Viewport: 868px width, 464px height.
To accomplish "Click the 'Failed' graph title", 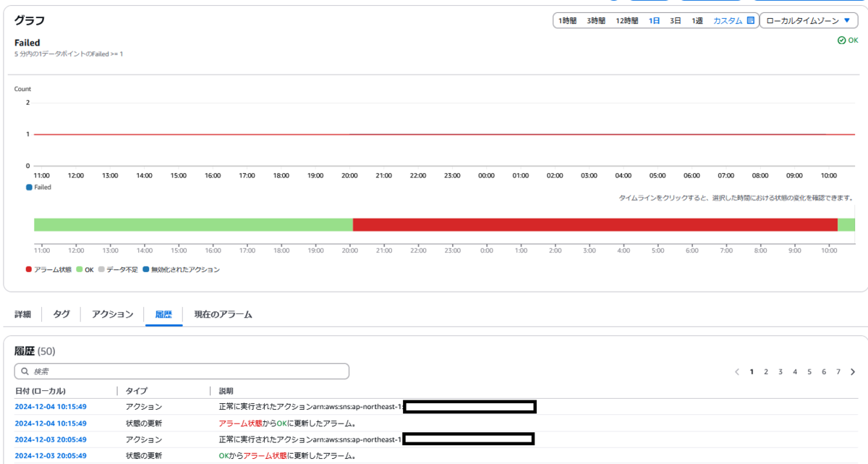I will coord(27,43).
